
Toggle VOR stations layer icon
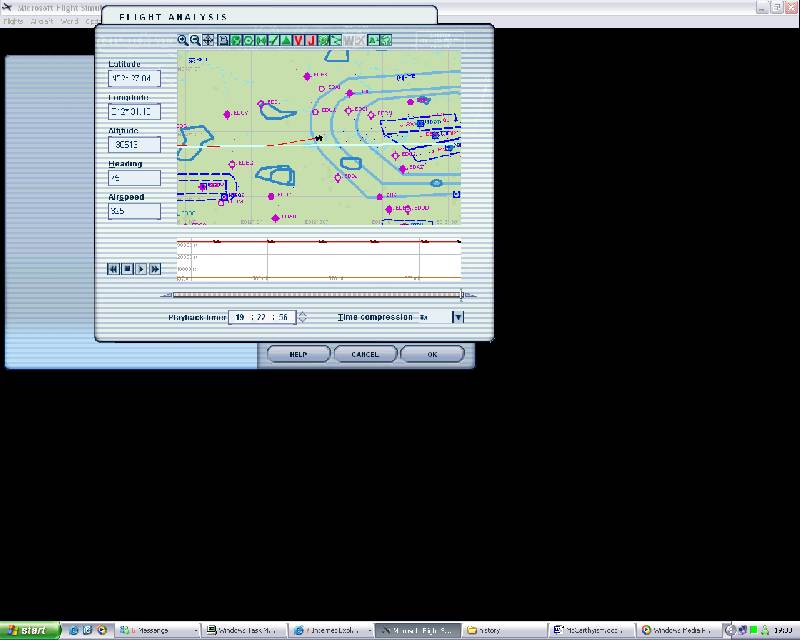248,40
